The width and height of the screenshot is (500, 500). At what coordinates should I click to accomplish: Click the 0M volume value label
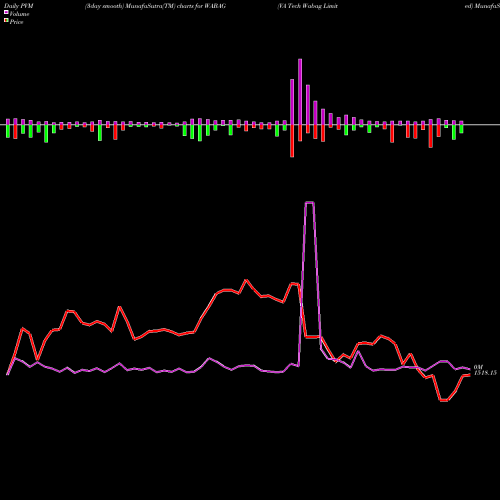478,367
